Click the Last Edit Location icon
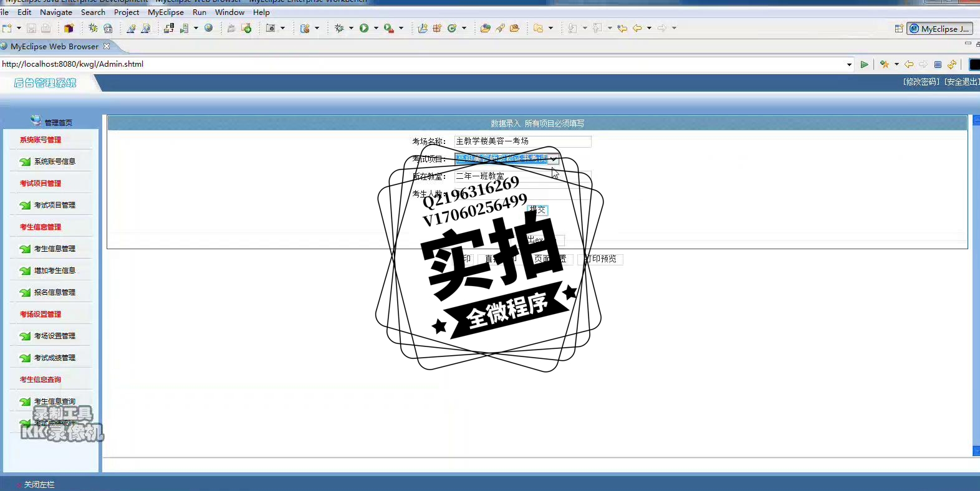The image size is (980, 491). click(x=622, y=28)
